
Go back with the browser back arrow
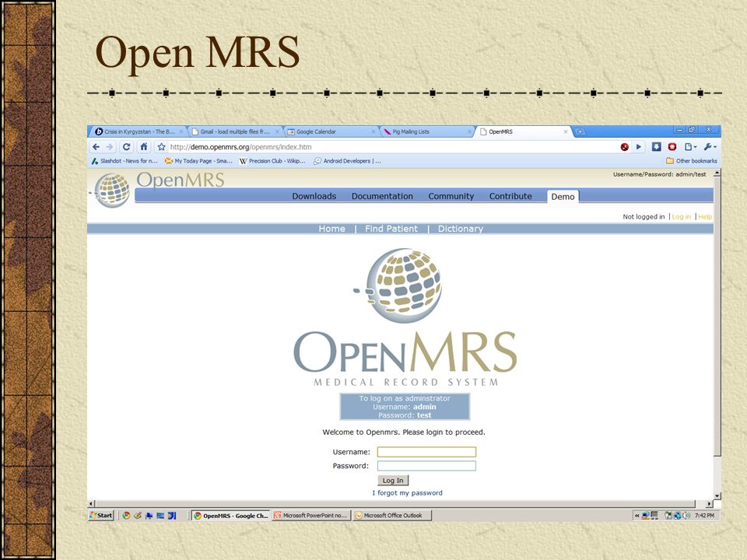[x=96, y=147]
